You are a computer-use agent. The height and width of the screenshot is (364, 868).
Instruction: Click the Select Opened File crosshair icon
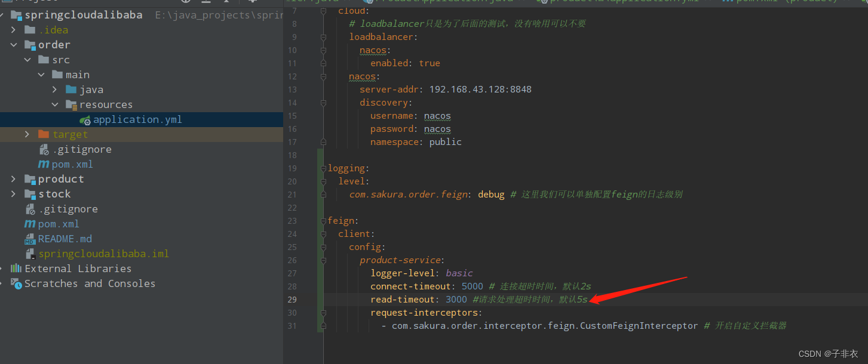[x=186, y=2]
